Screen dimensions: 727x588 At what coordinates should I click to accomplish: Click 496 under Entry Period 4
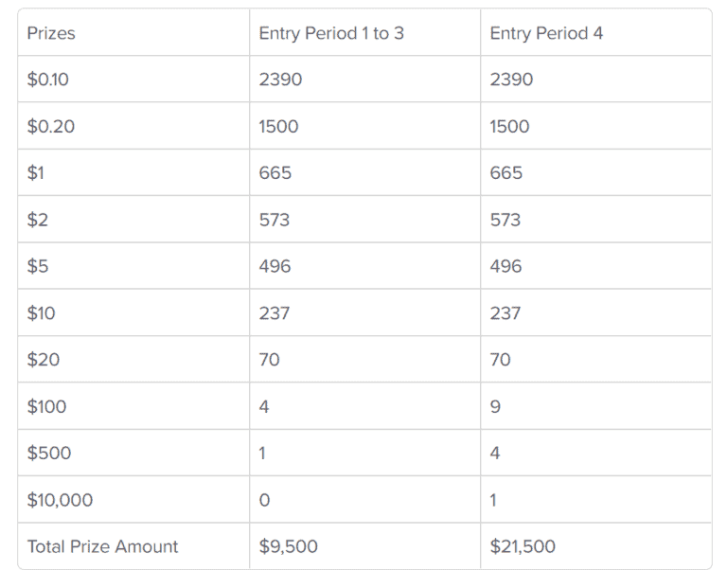click(505, 266)
